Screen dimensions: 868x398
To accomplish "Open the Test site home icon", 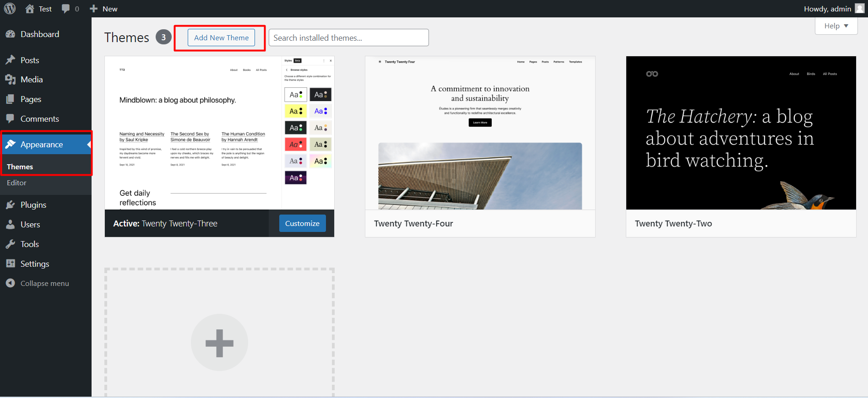I will point(30,9).
